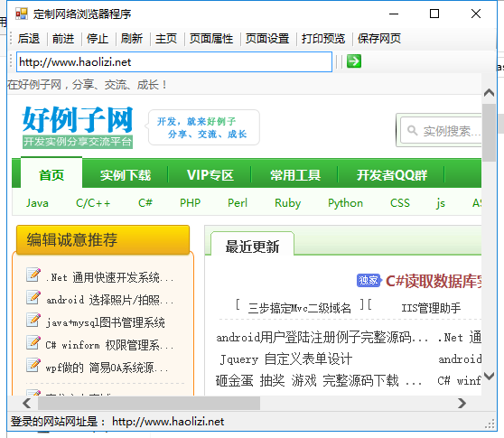Open the PHP category link
Viewport: 504px width, 438px height.
tap(190, 203)
